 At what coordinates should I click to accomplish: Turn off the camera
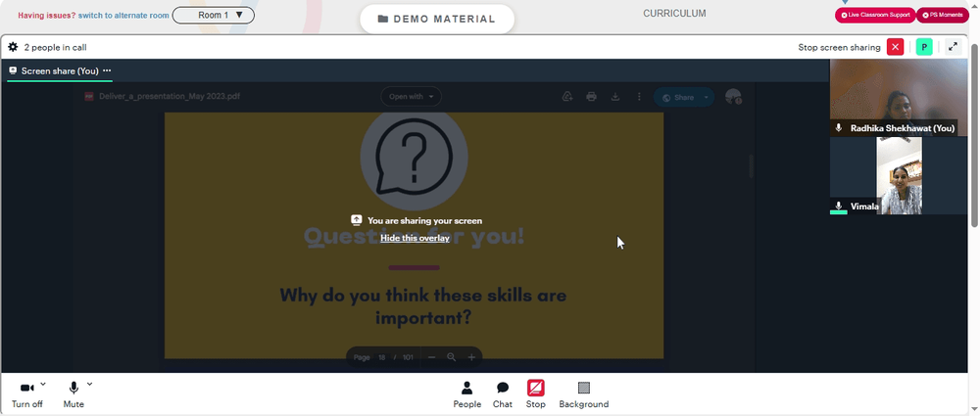(26, 395)
